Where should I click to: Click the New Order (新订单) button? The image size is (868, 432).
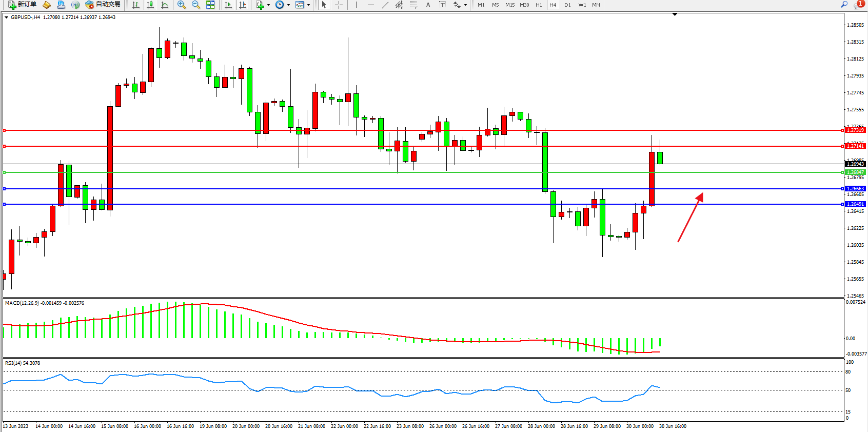click(23, 5)
